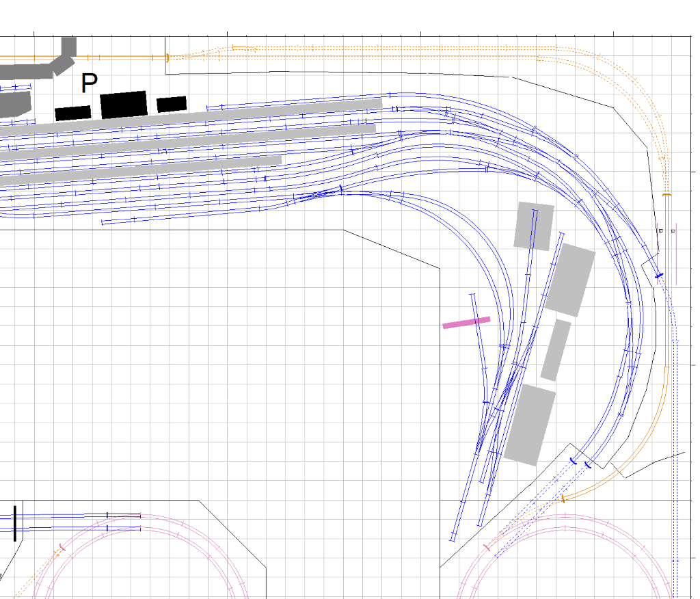
Task: Click the large letter P label
Action: 88,83
